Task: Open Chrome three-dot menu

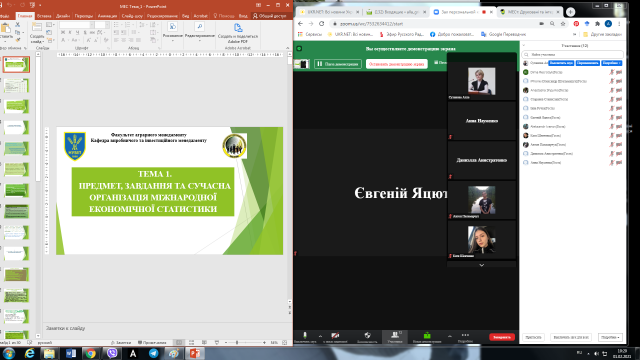Action: [619, 24]
